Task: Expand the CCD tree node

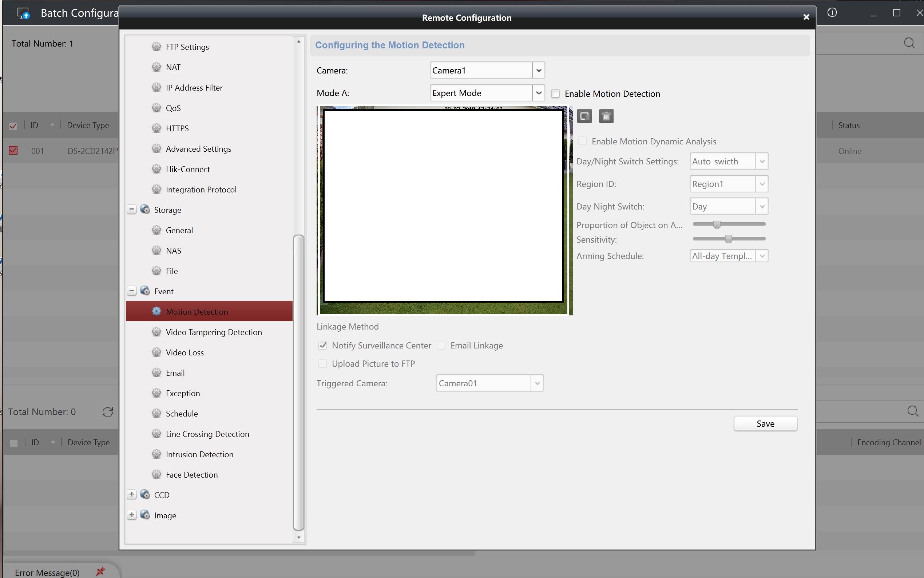Action: click(132, 495)
